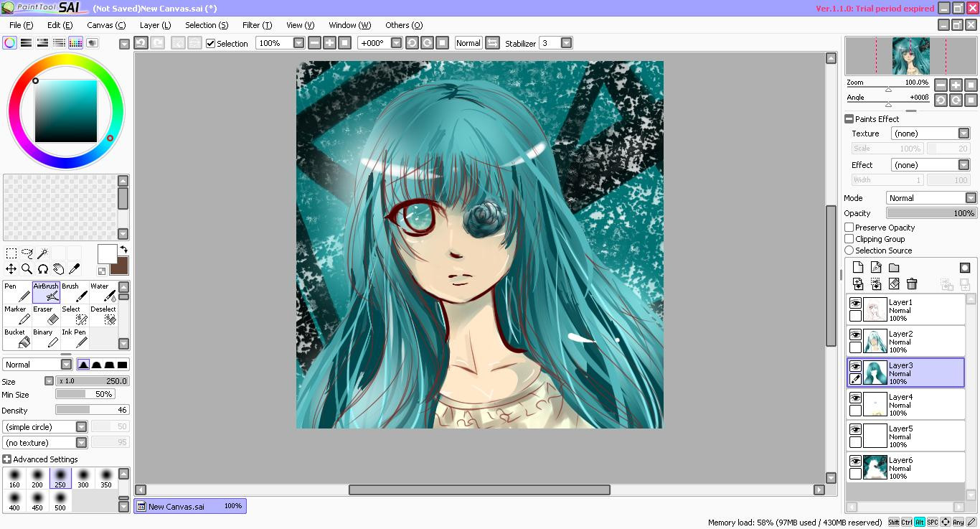980x529 pixels.
Task: Choose the Deselect eraser tool
Action: [x=103, y=315]
